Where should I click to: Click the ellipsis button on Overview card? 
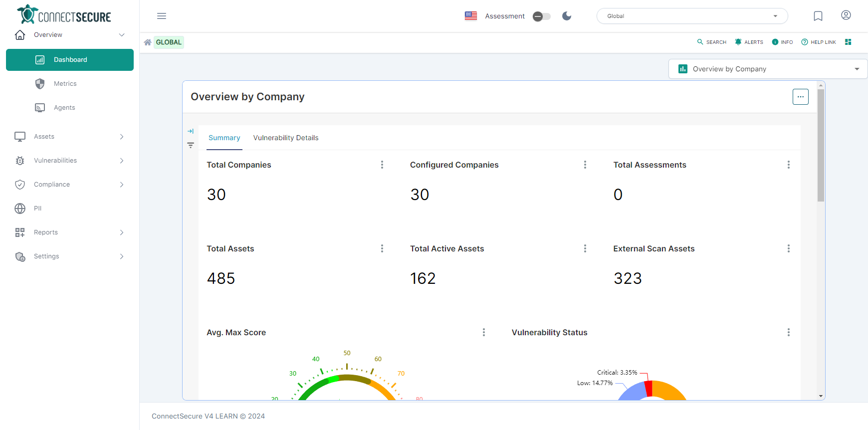pyautogui.click(x=800, y=97)
